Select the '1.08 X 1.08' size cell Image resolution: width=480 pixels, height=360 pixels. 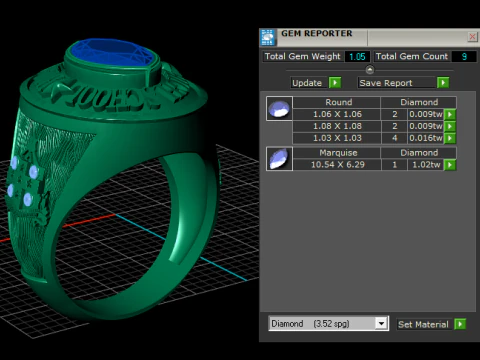pyautogui.click(x=337, y=126)
